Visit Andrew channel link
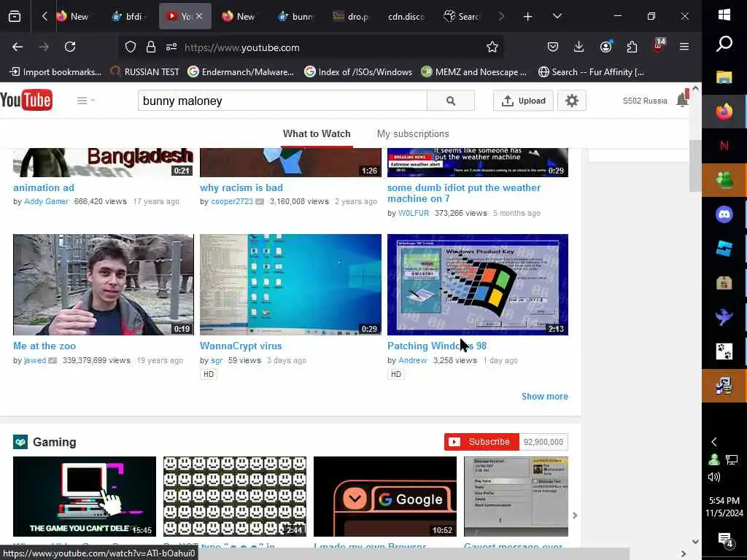 click(413, 360)
